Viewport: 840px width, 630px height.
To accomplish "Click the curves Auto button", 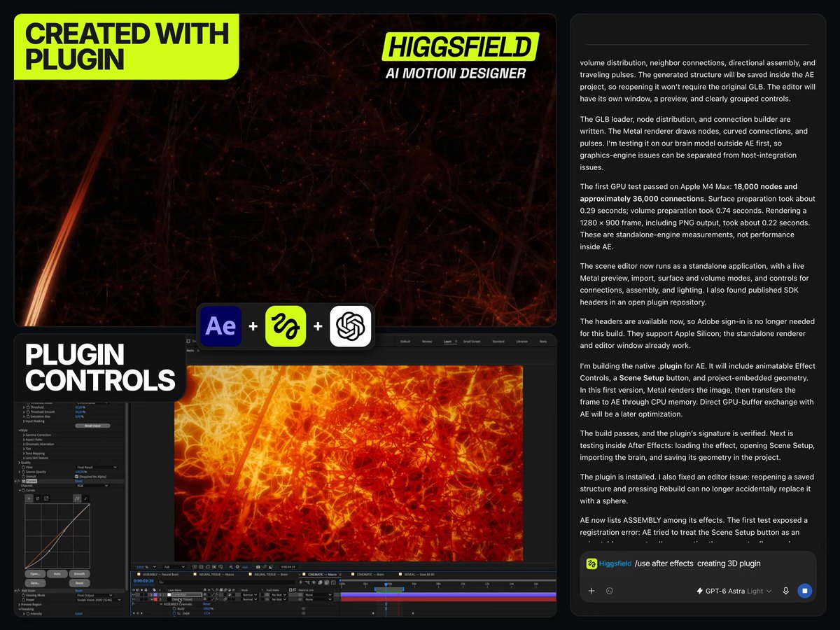I will [57, 574].
